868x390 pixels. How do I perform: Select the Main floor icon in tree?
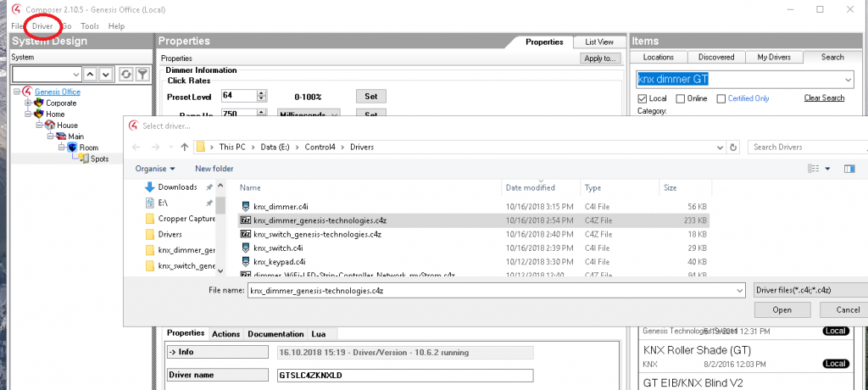coord(61,136)
